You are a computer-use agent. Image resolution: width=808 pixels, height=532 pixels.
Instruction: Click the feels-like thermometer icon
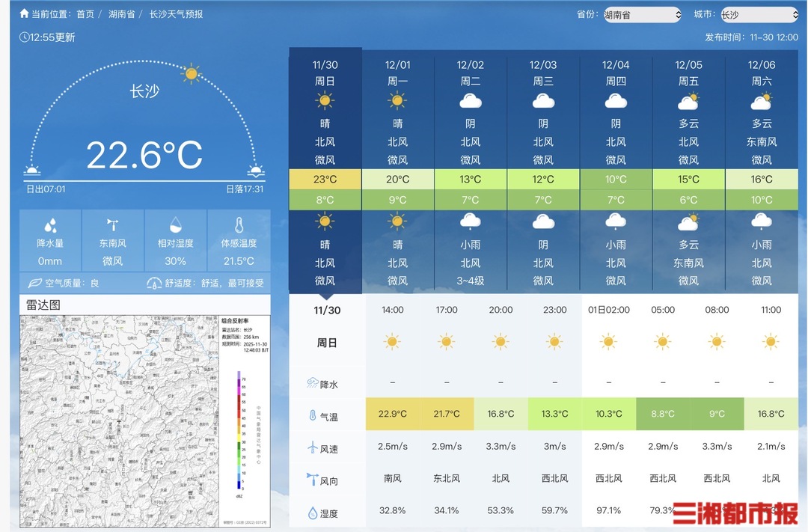click(x=239, y=225)
